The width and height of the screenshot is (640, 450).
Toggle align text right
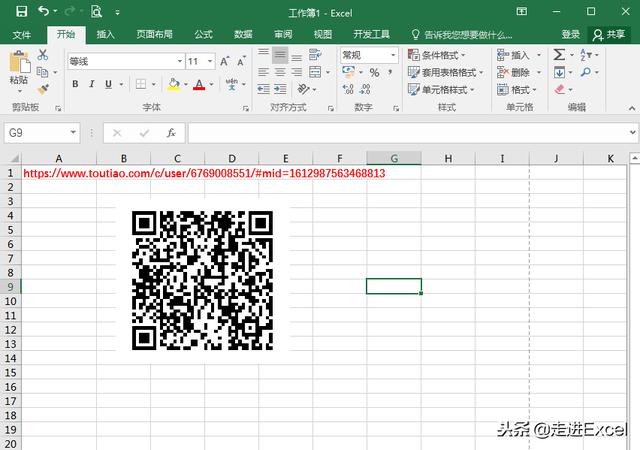coord(297,72)
